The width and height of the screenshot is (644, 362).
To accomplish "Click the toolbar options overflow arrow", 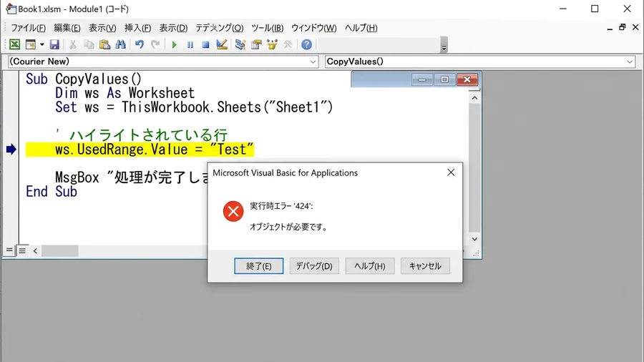I will pos(444,45).
